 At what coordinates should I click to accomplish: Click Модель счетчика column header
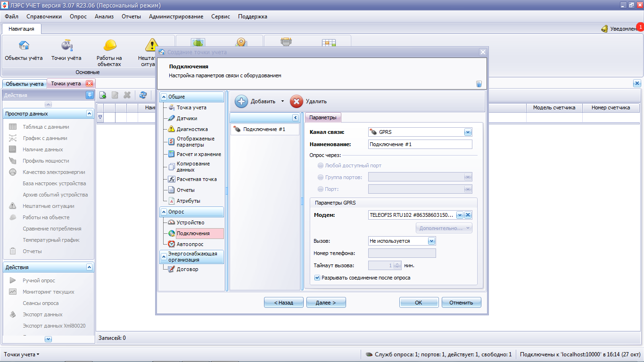tap(554, 107)
